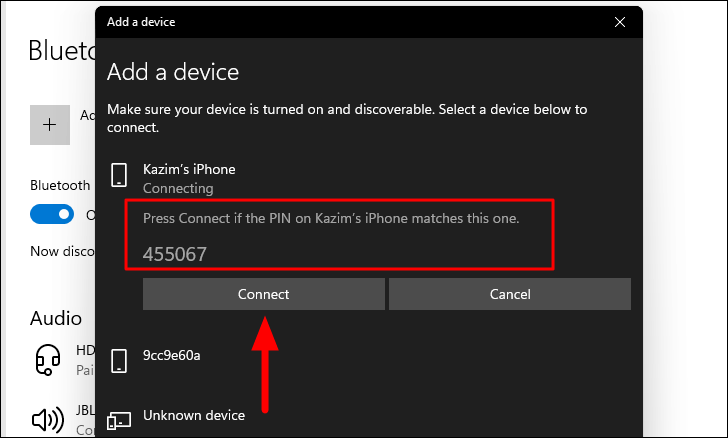
Task: Select the Unknown device entry
Action: pos(194,415)
